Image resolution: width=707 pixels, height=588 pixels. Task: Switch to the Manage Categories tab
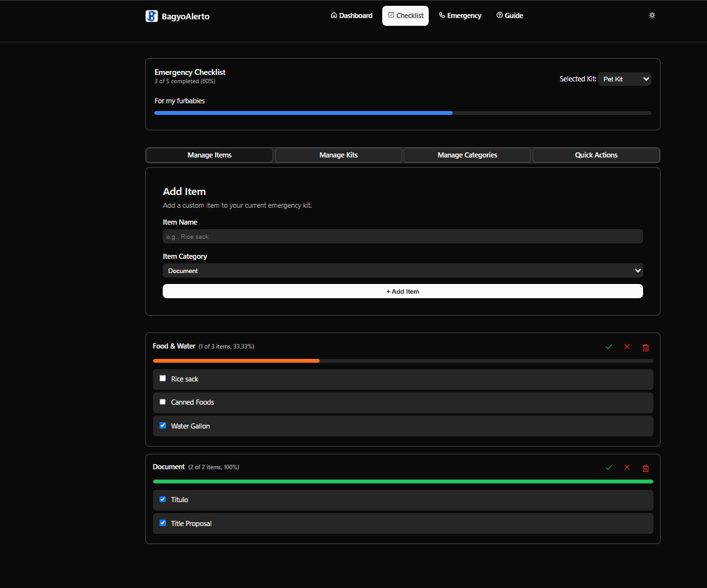(467, 155)
